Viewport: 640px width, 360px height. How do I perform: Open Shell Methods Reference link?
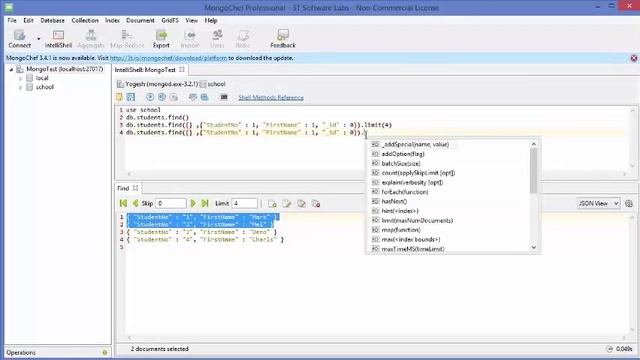271,98
